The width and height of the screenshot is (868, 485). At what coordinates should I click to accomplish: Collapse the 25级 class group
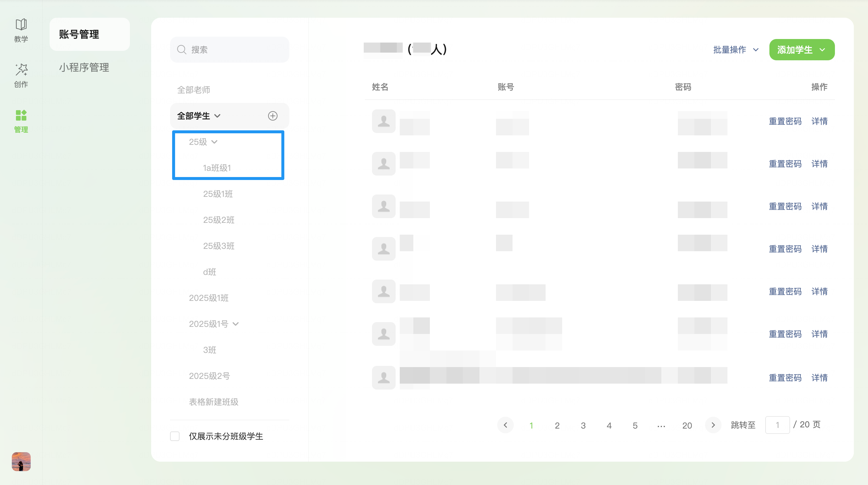[214, 142]
